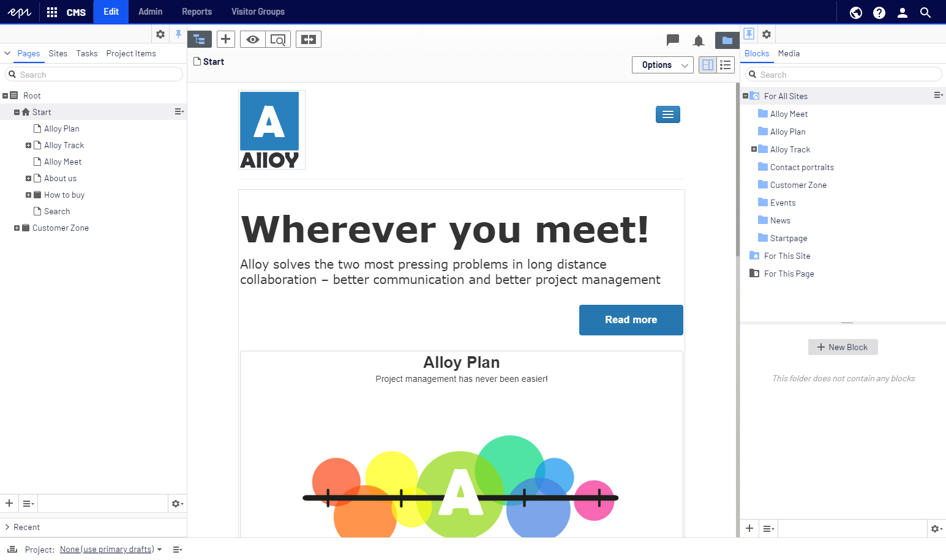Click the page tree Search field

click(x=94, y=75)
